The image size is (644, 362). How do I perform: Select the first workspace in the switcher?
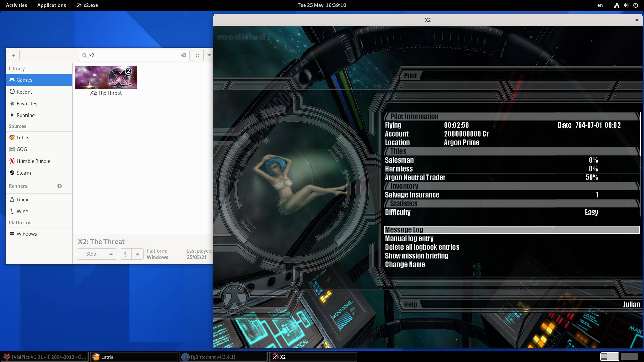(609, 357)
